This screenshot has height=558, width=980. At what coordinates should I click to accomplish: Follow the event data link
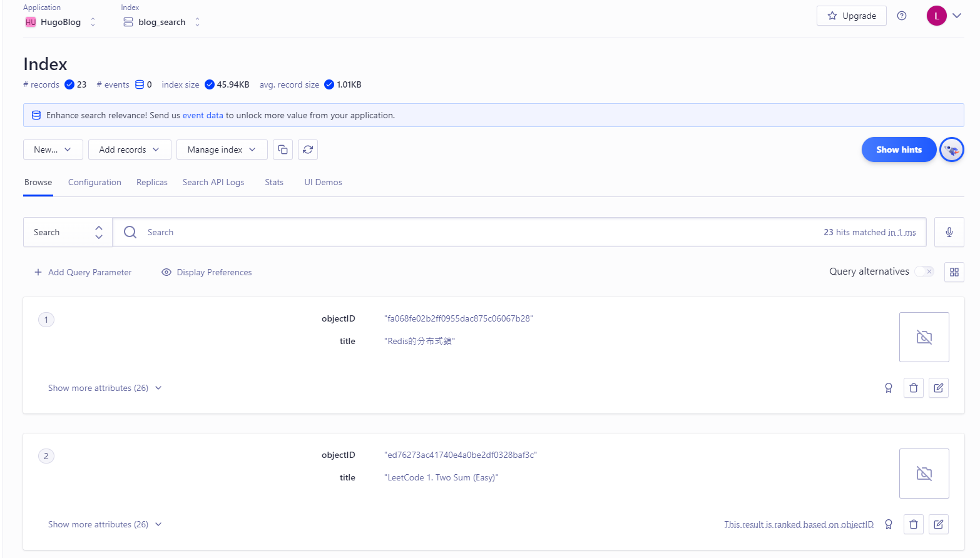203,115
